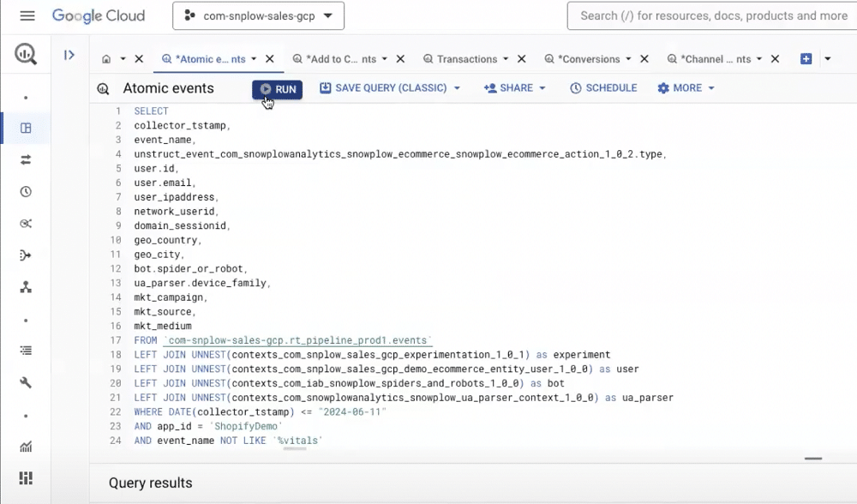
Task: Click mkt_campaign on line 14
Action: tap(168, 297)
